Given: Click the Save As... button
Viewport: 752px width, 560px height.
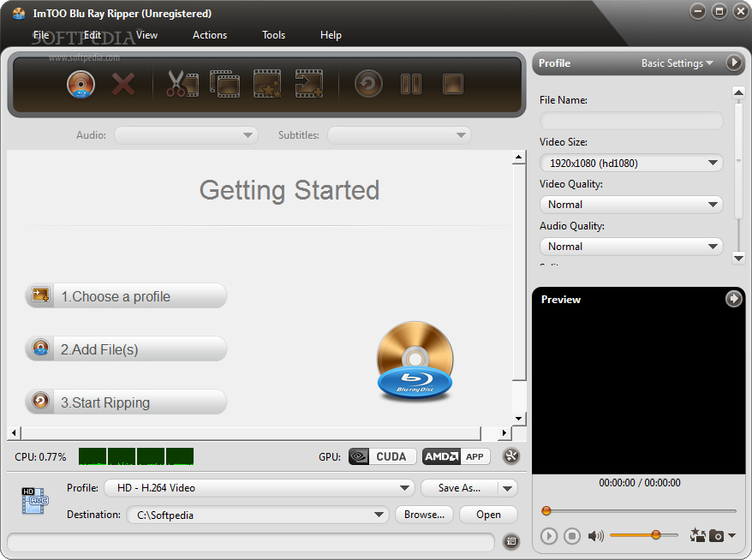Looking at the screenshot, I should [459, 488].
